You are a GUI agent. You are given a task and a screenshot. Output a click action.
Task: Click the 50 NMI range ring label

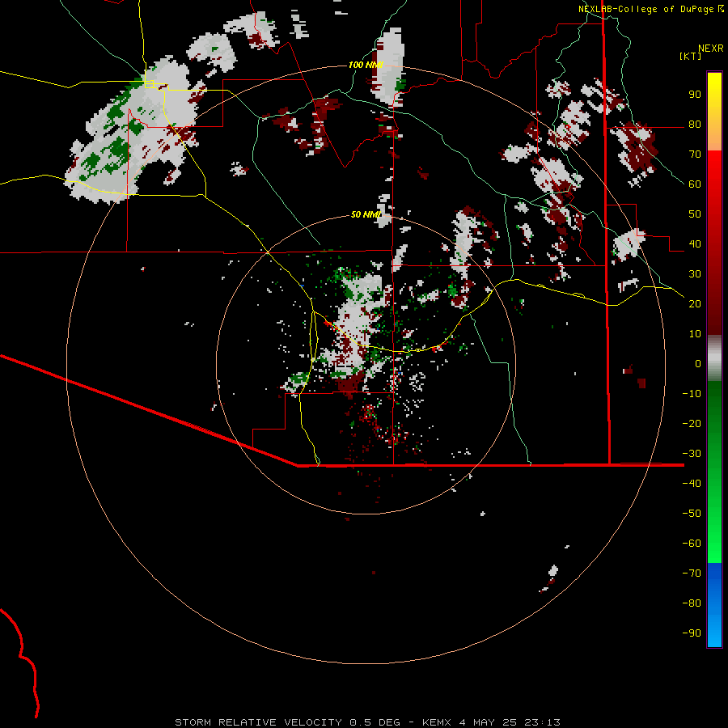click(x=366, y=214)
